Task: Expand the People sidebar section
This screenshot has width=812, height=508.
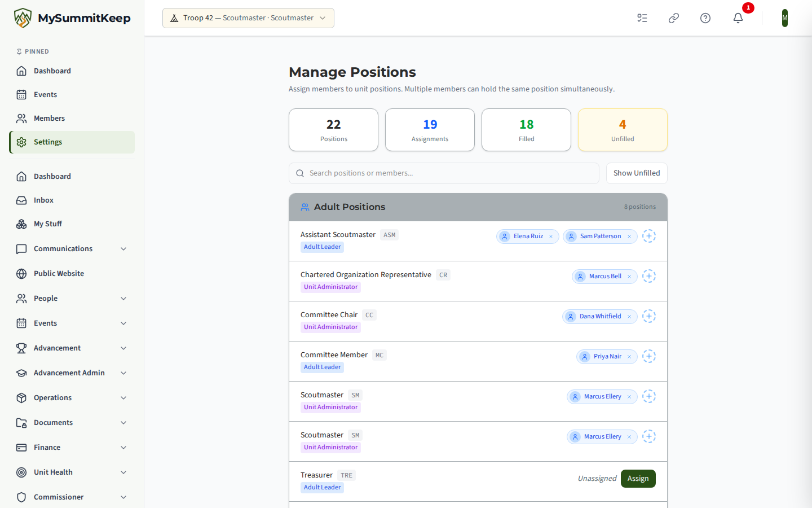Action: [x=72, y=299]
